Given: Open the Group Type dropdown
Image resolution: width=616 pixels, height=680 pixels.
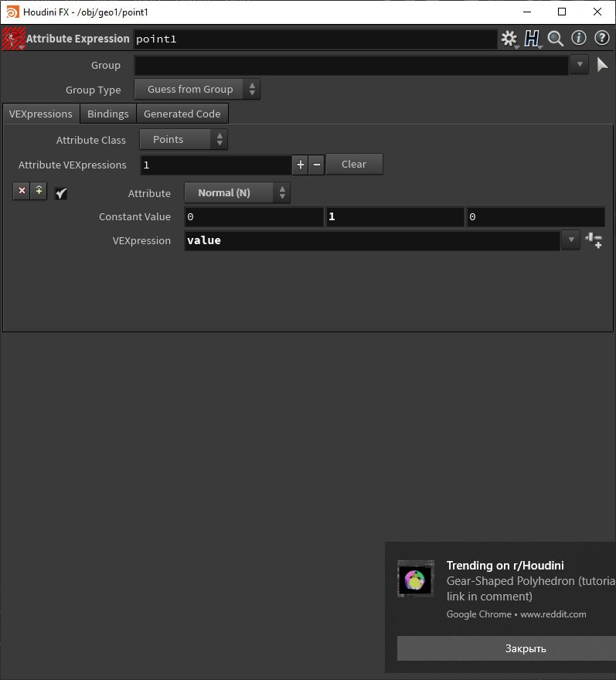Looking at the screenshot, I should [197, 90].
